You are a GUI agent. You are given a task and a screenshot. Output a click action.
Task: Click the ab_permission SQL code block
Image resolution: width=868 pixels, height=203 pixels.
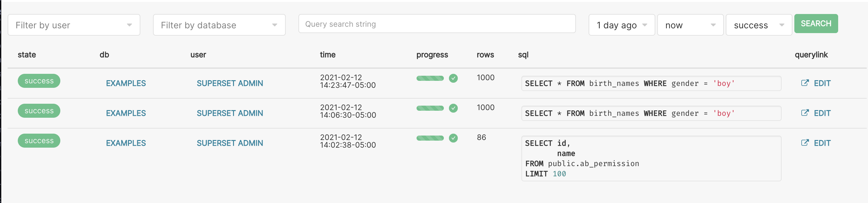[651, 158]
